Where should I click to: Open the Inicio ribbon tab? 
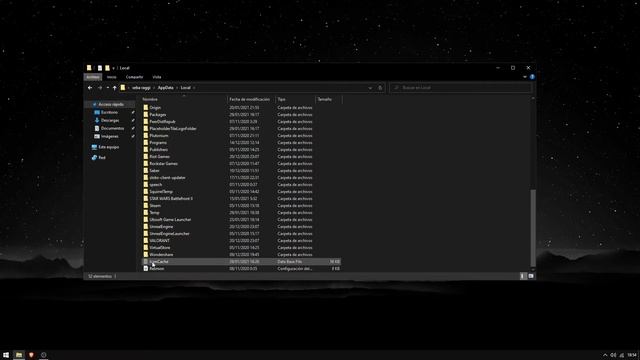click(111, 77)
